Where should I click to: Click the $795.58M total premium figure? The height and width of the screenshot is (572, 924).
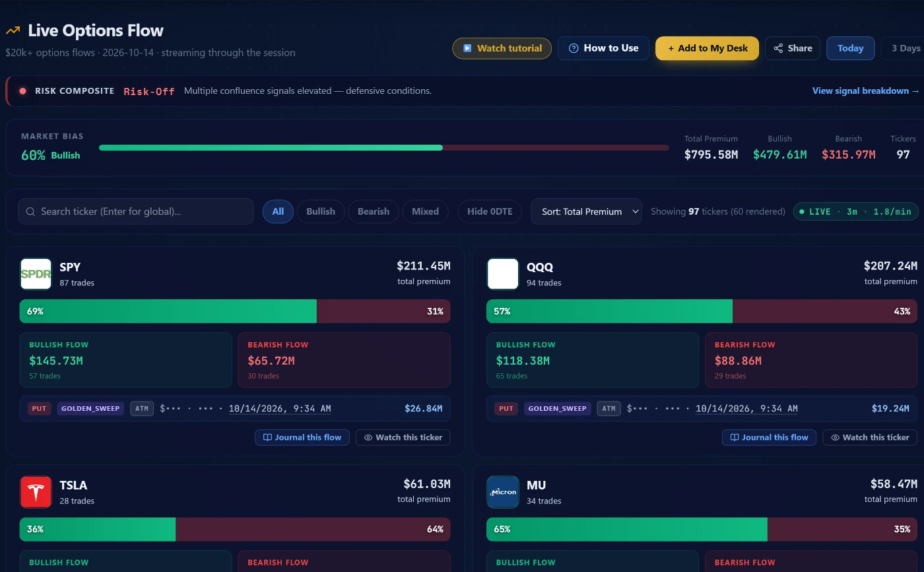pyautogui.click(x=711, y=155)
